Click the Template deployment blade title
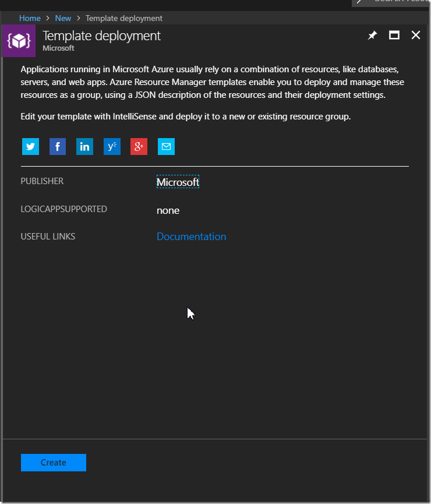 (101, 36)
